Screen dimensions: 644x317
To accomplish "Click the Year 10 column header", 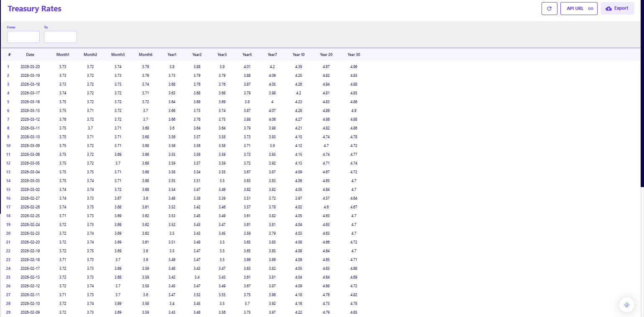I will click(x=299, y=55).
